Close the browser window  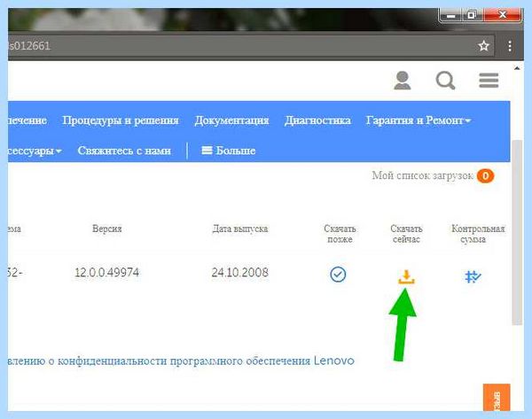point(503,15)
